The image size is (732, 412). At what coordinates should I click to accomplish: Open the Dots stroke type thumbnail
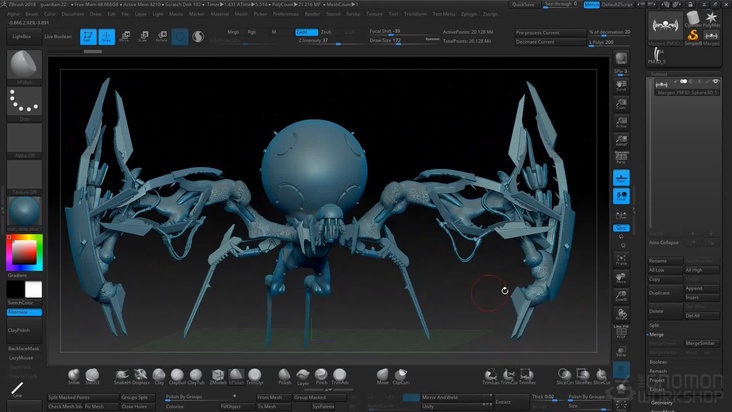[24, 102]
